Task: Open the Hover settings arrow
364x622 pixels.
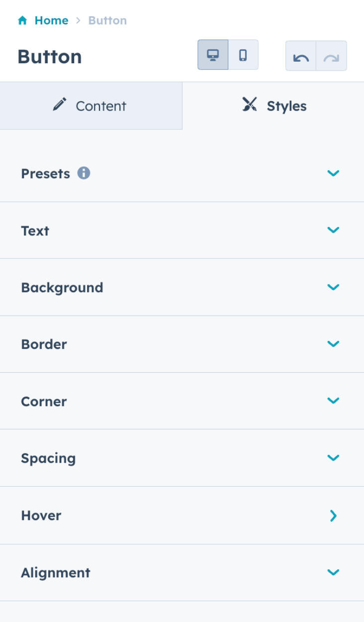Action: pos(333,516)
